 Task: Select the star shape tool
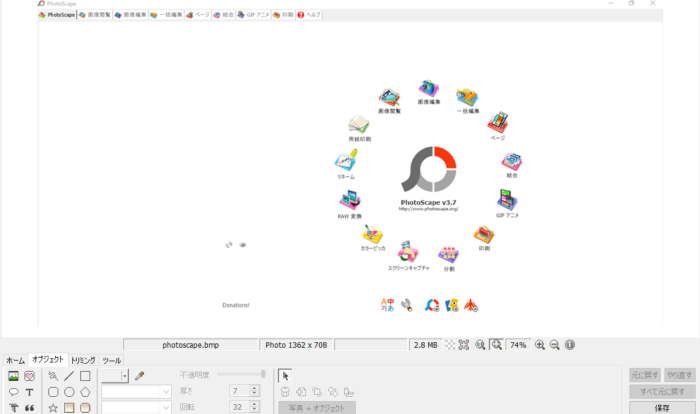53,408
